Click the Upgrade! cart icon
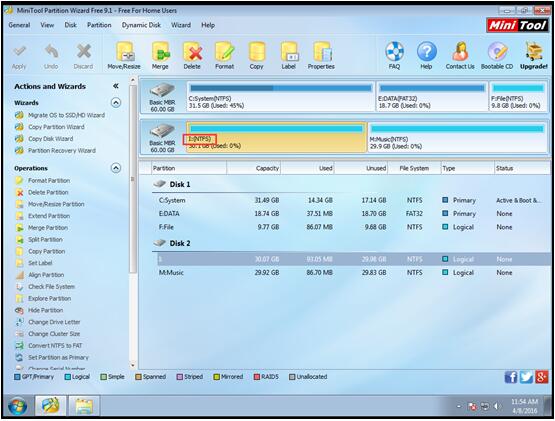 (x=534, y=52)
